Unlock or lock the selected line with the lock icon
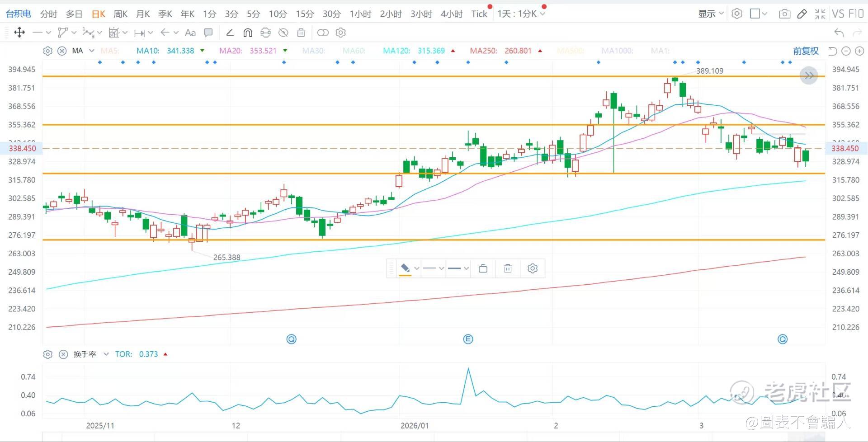The width and height of the screenshot is (868, 442). 483,268
